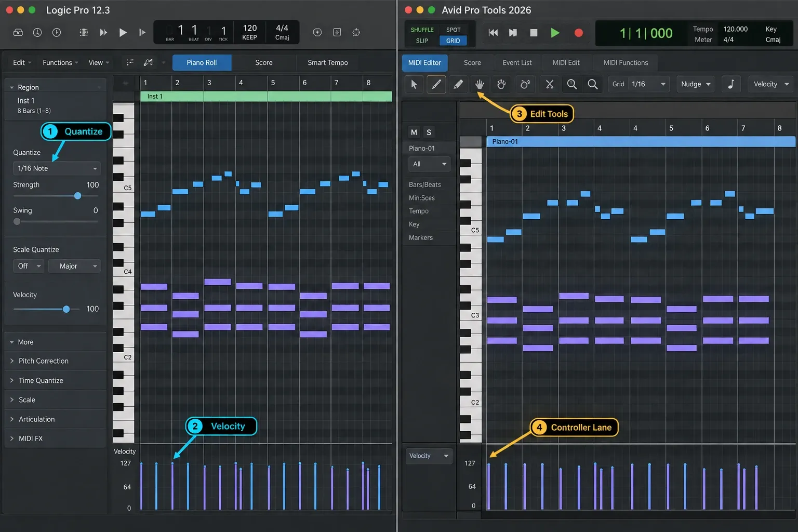This screenshot has width=798, height=532.
Task: Select the paw-like hand tool in Pro Tools
Action: (501, 84)
